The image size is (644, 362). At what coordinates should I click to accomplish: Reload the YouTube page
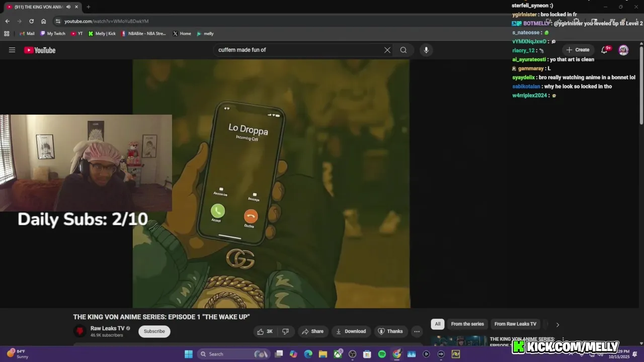[x=31, y=21]
